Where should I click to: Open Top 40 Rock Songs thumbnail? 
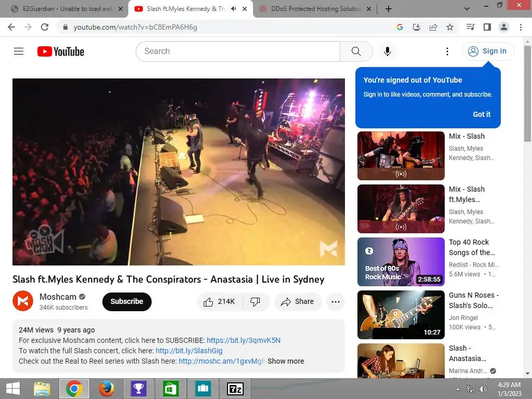point(401,262)
